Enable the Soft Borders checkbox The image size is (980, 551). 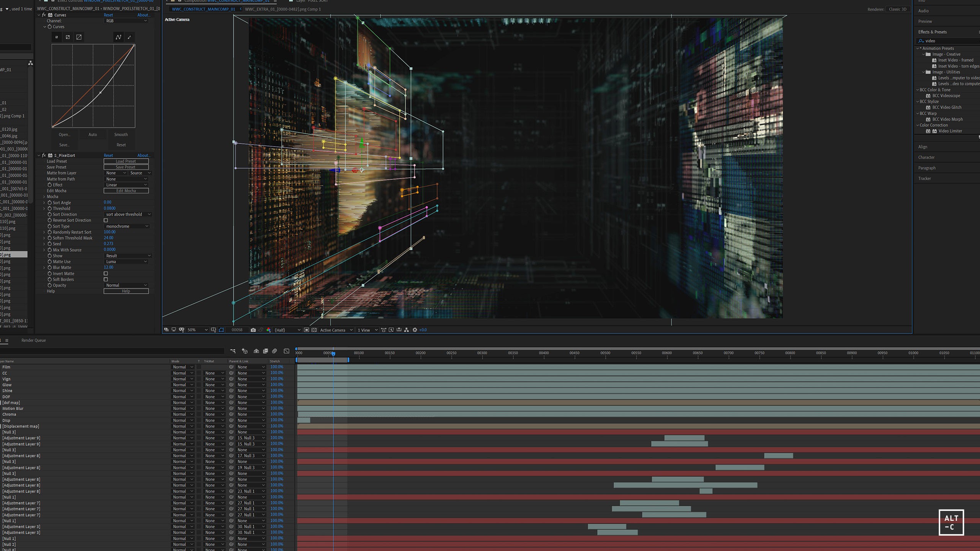tap(106, 279)
